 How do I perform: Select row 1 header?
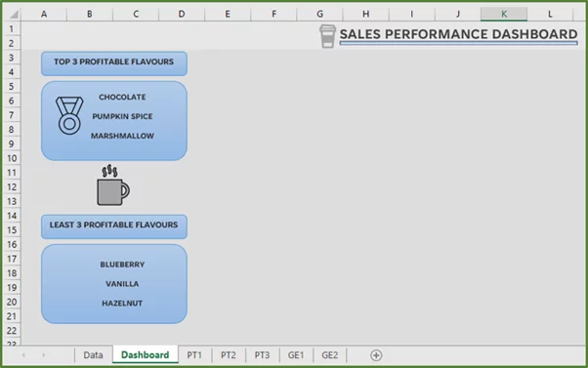(x=12, y=29)
